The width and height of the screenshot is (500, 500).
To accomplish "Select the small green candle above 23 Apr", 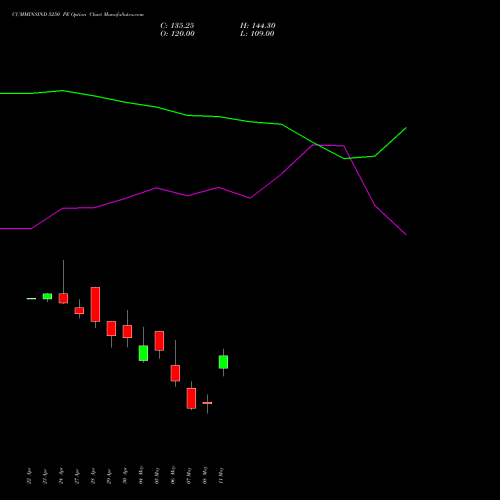I will point(47,296).
